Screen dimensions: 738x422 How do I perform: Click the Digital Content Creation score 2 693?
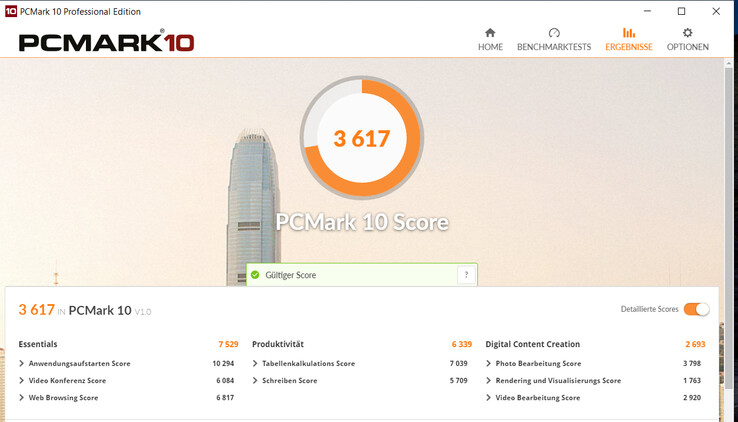tap(695, 344)
